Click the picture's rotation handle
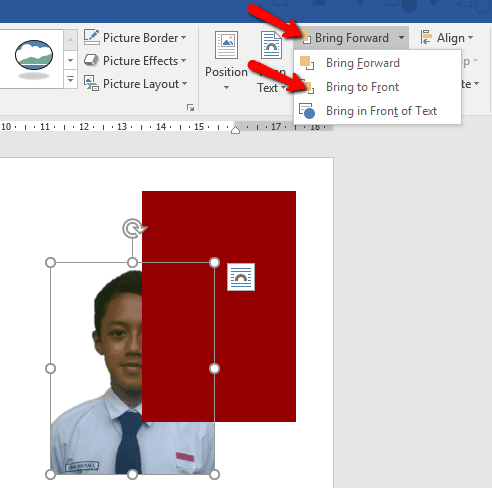This screenshot has height=488, width=492. point(134,229)
